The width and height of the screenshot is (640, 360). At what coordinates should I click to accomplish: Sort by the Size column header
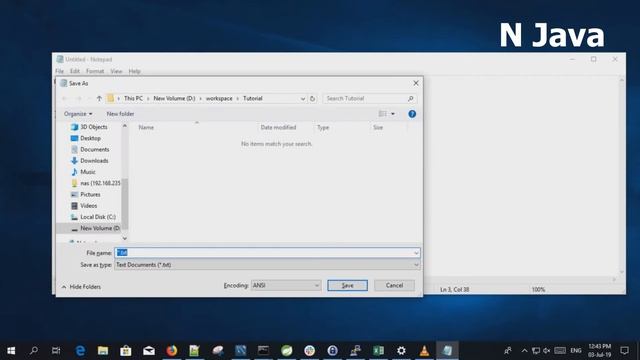pos(378,127)
